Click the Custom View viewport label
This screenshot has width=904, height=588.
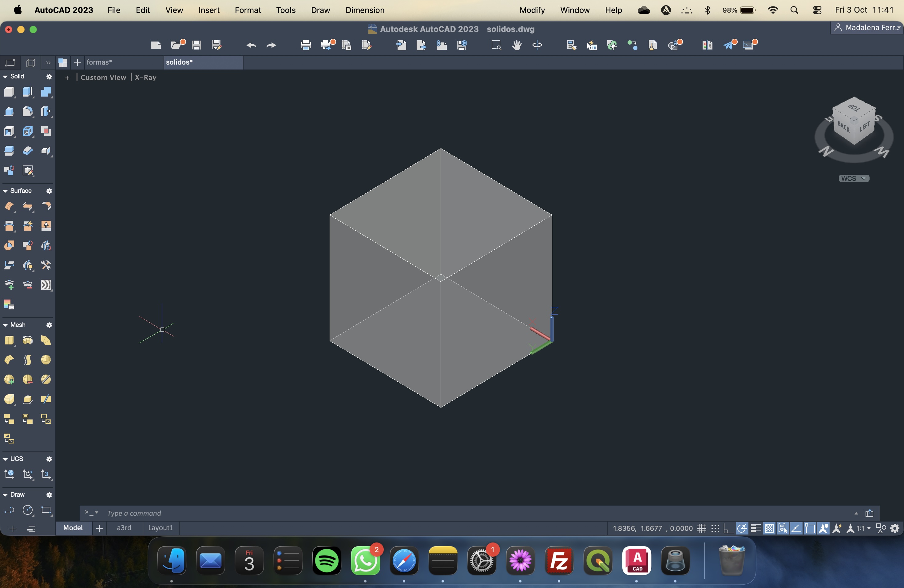[103, 77]
